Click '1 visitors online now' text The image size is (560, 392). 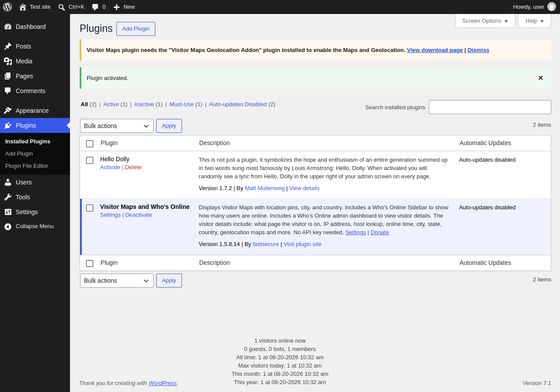coord(280,340)
